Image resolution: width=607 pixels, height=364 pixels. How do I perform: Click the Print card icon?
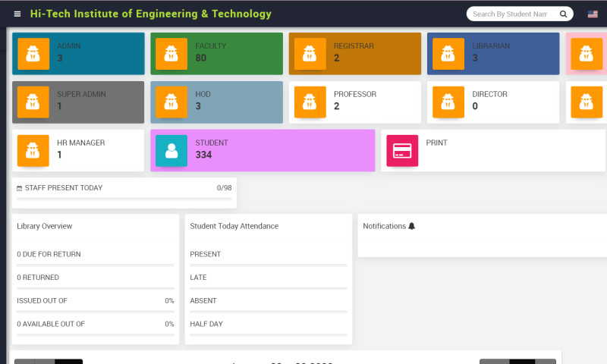click(402, 150)
